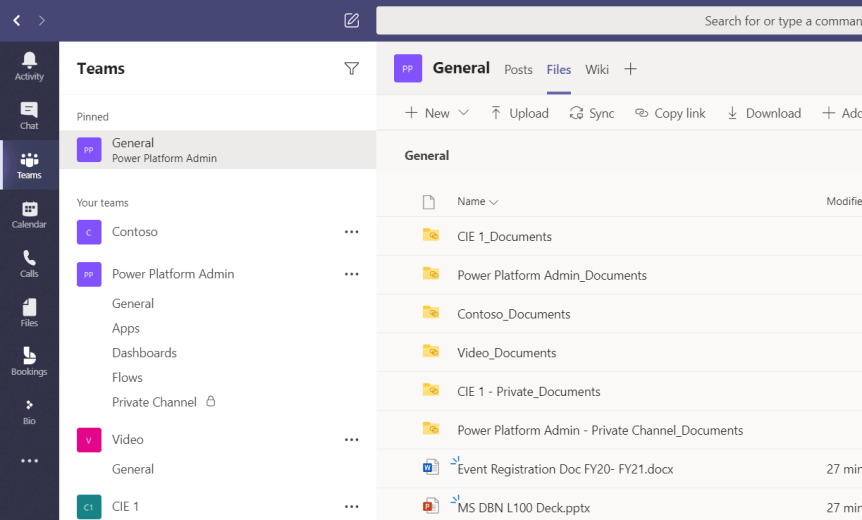Add a new tab with plus
The image size is (862, 520).
click(630, 69)
